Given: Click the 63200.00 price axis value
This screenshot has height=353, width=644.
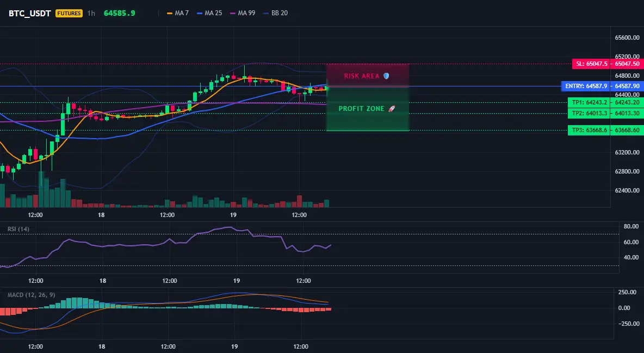Looking at the screenshot, I should click(627, 152).
